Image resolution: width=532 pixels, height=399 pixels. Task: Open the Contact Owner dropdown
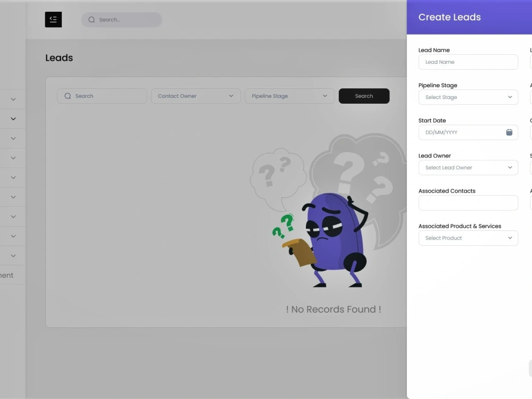[196, 96]
